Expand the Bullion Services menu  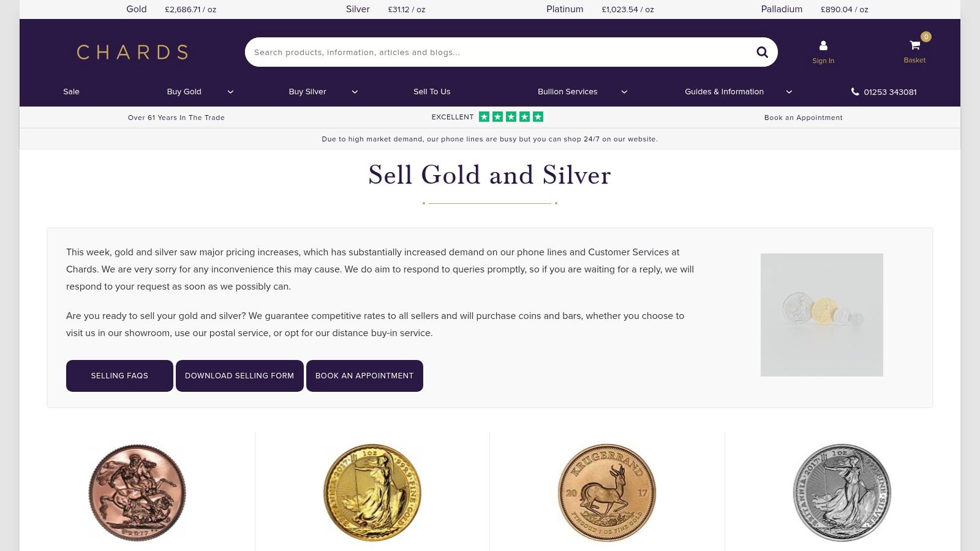(567, 91)
